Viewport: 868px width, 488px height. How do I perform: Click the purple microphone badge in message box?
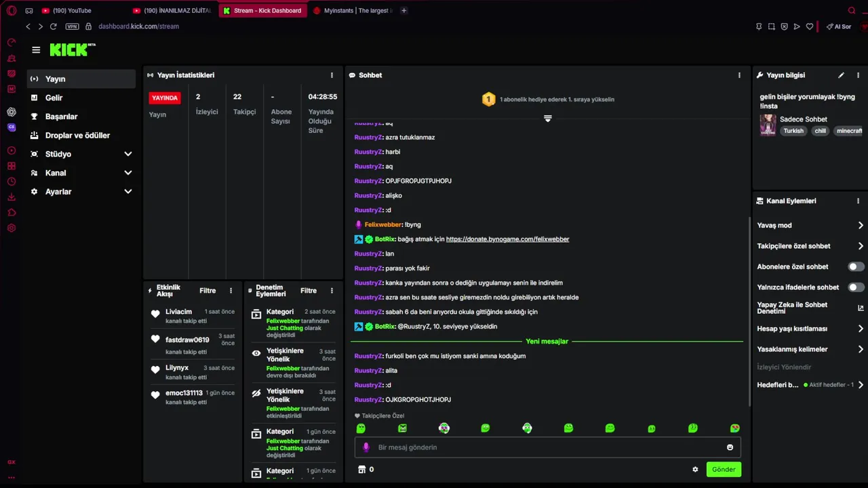pos(366,447)
